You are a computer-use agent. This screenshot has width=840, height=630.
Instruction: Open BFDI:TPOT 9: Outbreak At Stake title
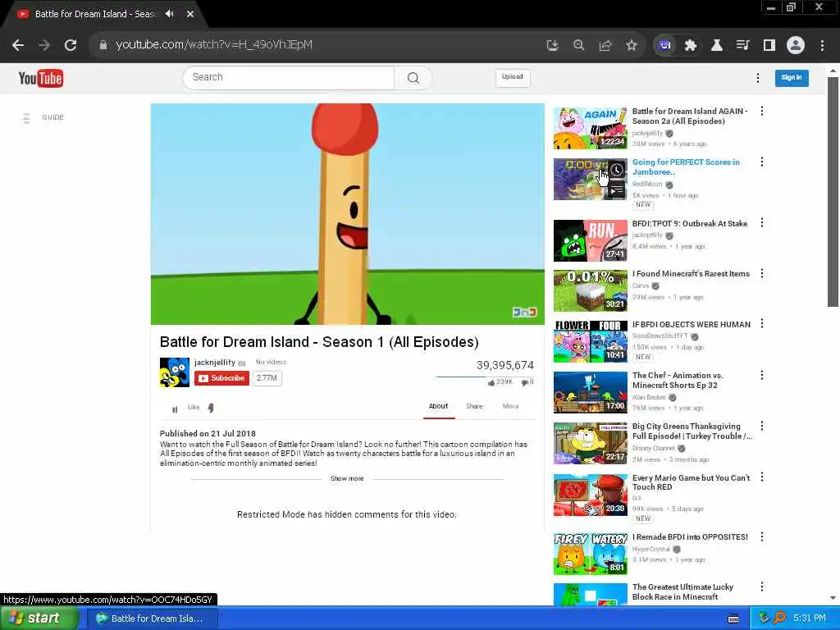point(689,223)
